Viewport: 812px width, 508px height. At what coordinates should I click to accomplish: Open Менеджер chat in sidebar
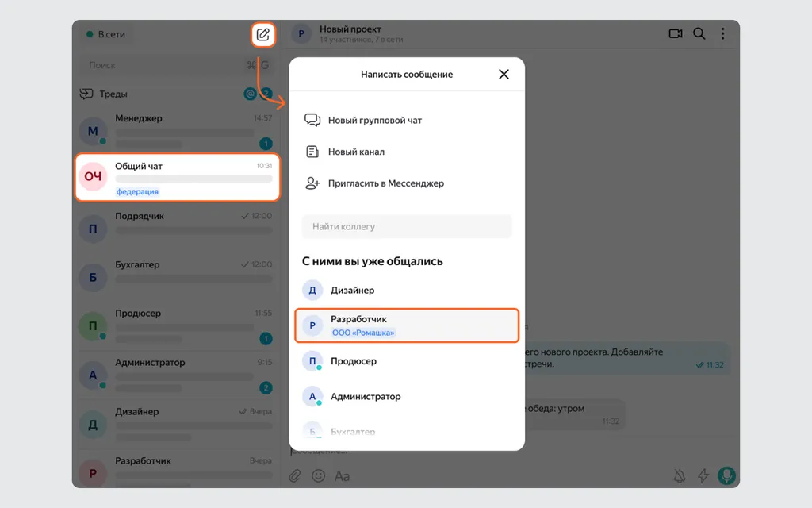(176, 131)
